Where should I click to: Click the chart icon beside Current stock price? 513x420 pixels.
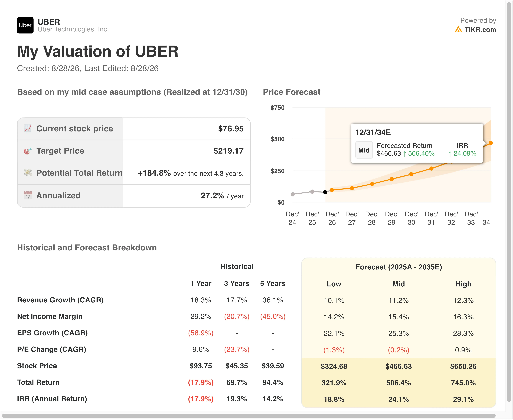28,128
